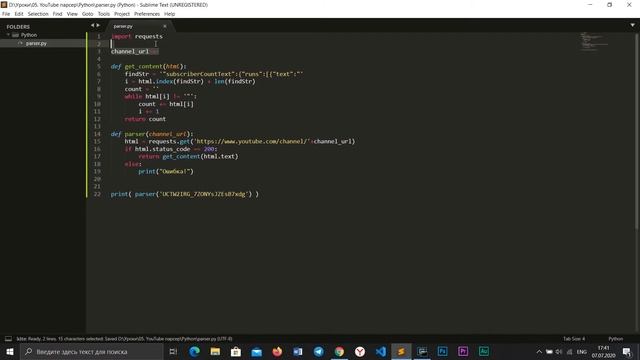The image size is (640, 360).
Task: Open the tab list dropdown arrow
Action: click(632, 25)
